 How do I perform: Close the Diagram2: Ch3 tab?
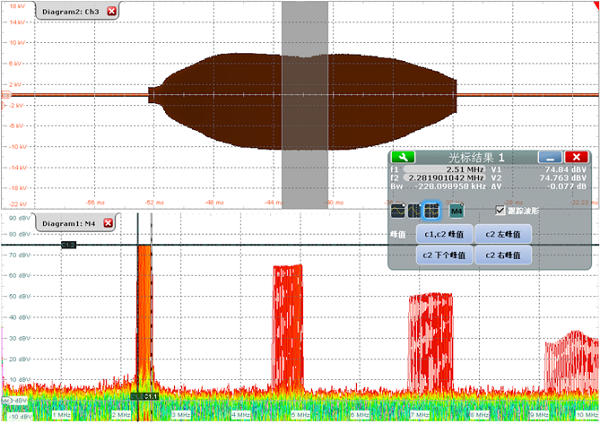(x=111, y=11)
